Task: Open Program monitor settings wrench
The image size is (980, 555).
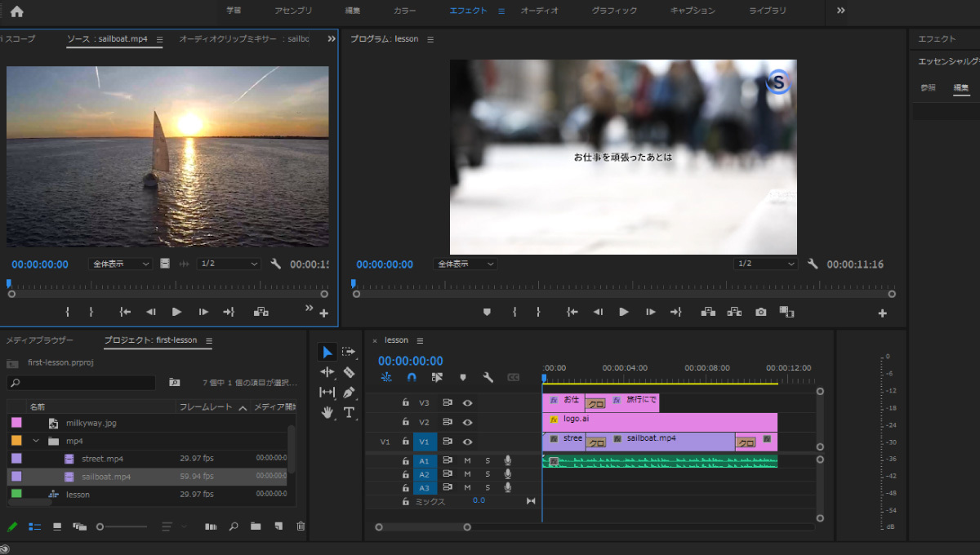Action: click(813, 264)
